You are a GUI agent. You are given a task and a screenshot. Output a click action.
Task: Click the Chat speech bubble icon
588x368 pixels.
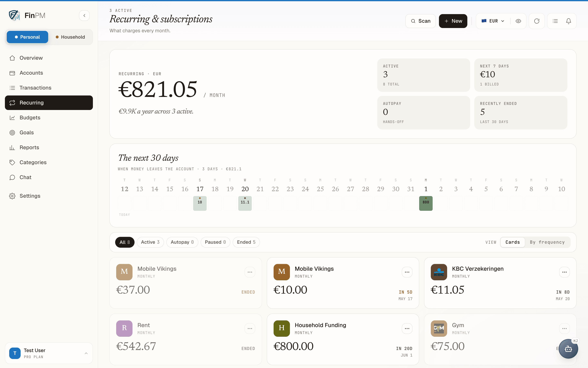click(x=12, y=177)
